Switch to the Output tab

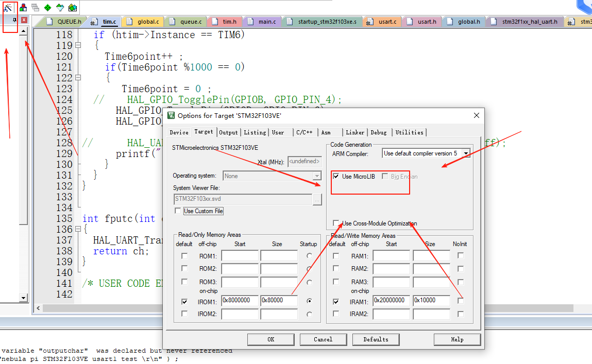[x=228, y=132]
